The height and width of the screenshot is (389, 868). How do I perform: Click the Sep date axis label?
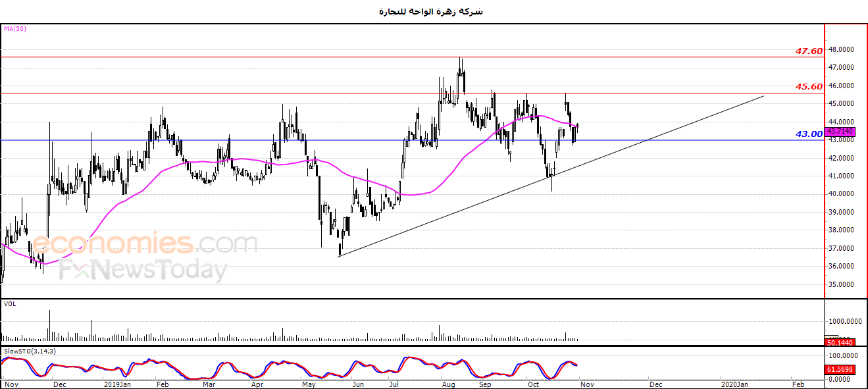(484, 383)
